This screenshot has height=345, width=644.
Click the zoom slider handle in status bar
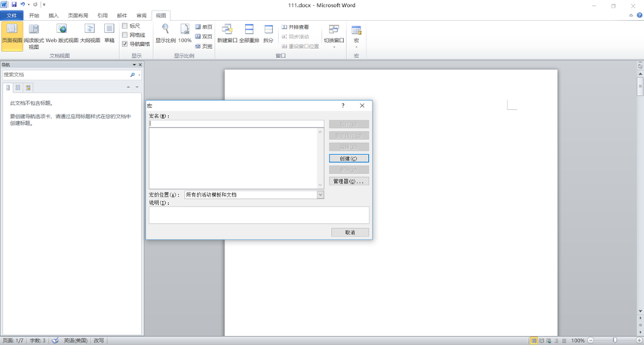(x=615, y=340)
